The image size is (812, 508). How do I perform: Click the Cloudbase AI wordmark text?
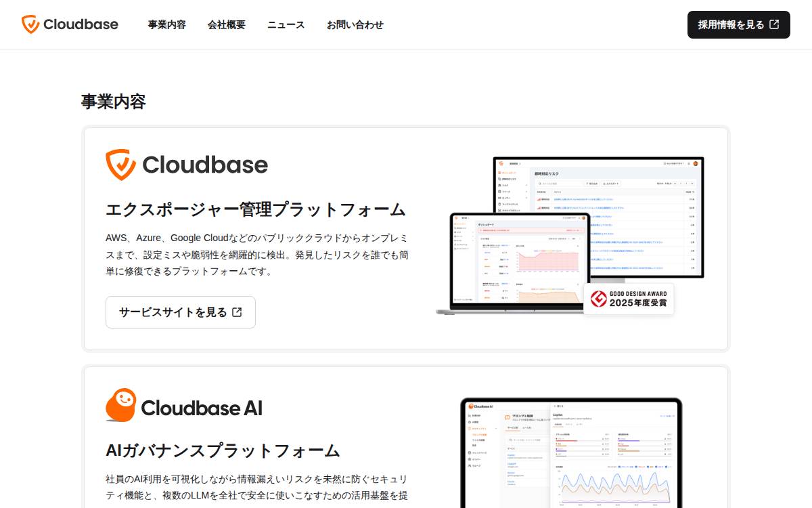202,408
